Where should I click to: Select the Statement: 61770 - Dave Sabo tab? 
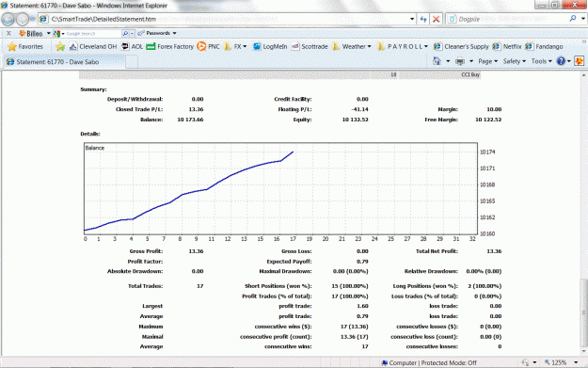click(x=64, y=62)
